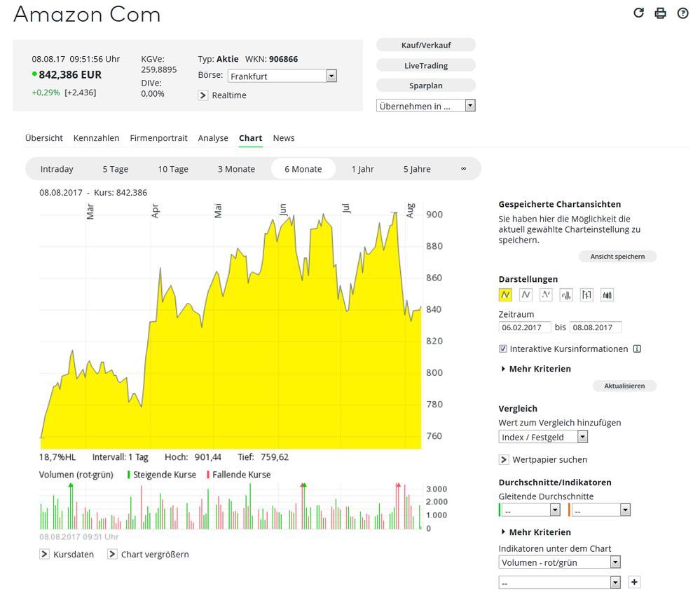The width and height of the screenshot is (700, 596).
Task: Choose the dotted line chart style
Action: (x=546, y=294)
